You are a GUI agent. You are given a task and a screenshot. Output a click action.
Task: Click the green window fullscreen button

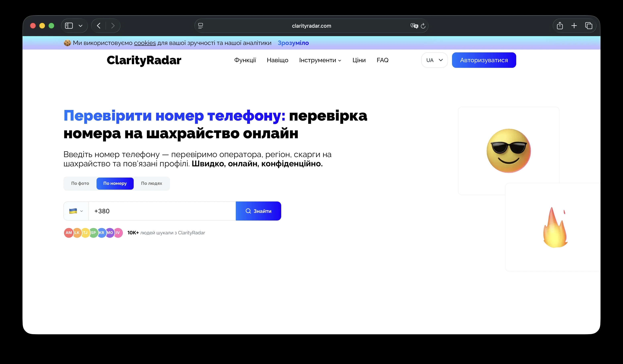point(51,26)
